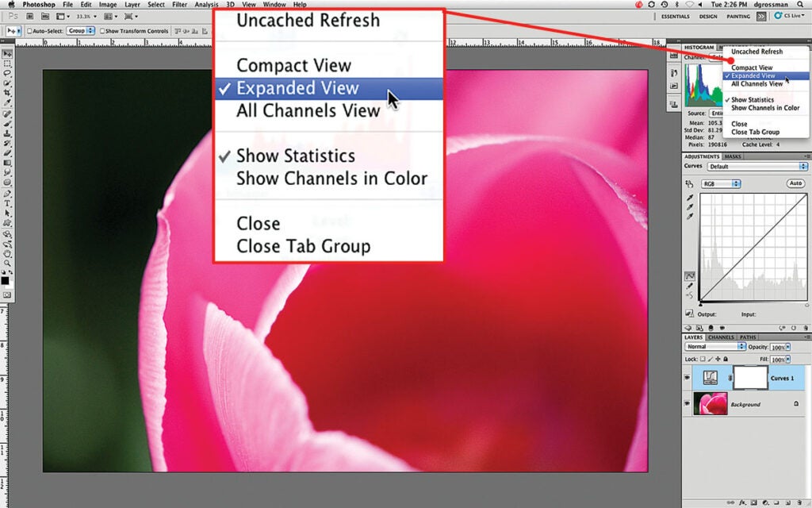Click the foreground color swatch
This screenshot has width=812, height=508.
pyautogui.click(x=6, y=280)
